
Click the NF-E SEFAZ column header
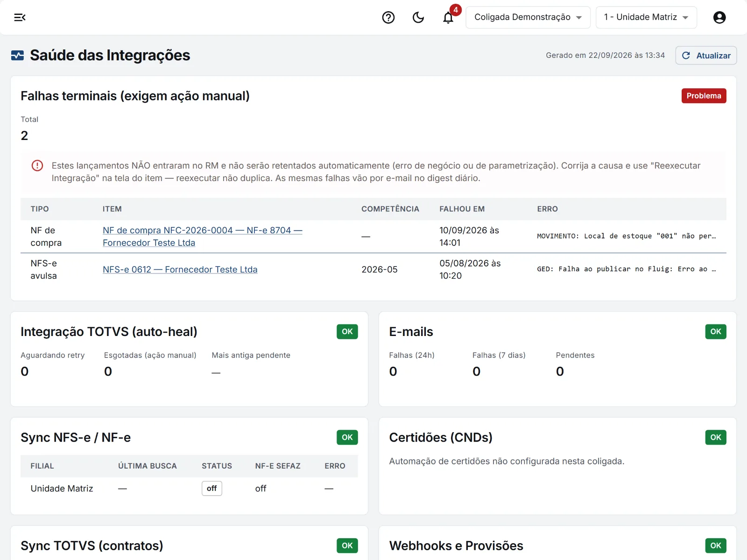(278, 466)
